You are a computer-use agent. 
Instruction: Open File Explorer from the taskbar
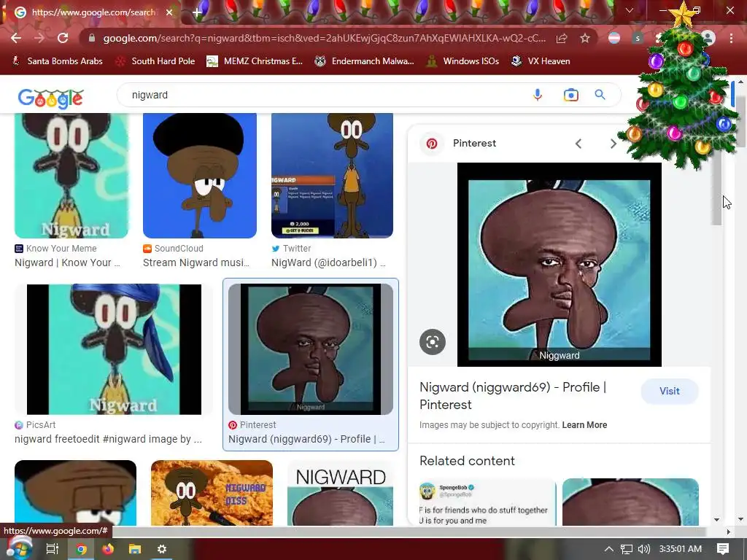(x=135, y=549)
